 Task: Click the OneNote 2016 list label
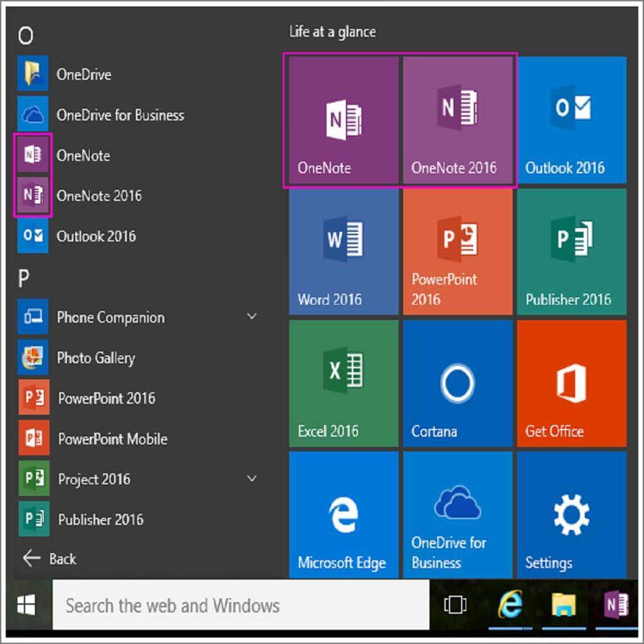coord(99,196)
